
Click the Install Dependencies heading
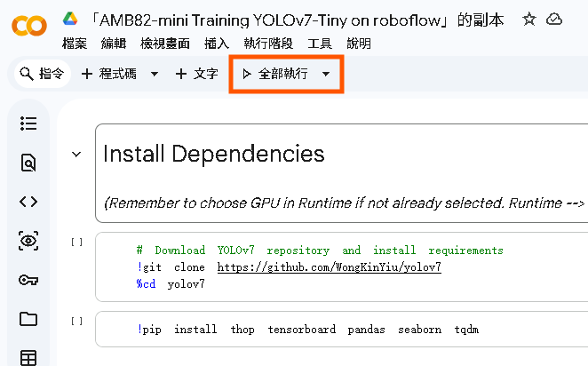214,154
